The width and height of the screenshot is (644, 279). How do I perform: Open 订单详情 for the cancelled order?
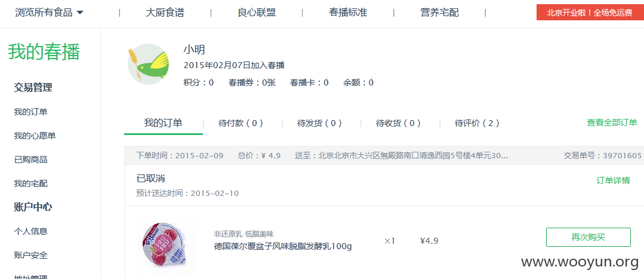coord(613,180)
